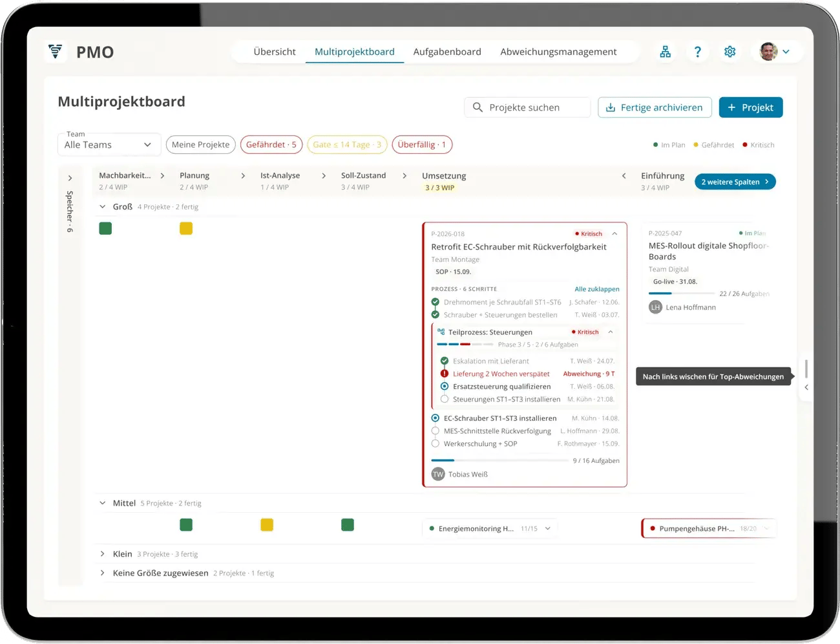This screenshot has width=840, height=644.
Task: Open the Alle Teams team dropdown
Action: 108,145
